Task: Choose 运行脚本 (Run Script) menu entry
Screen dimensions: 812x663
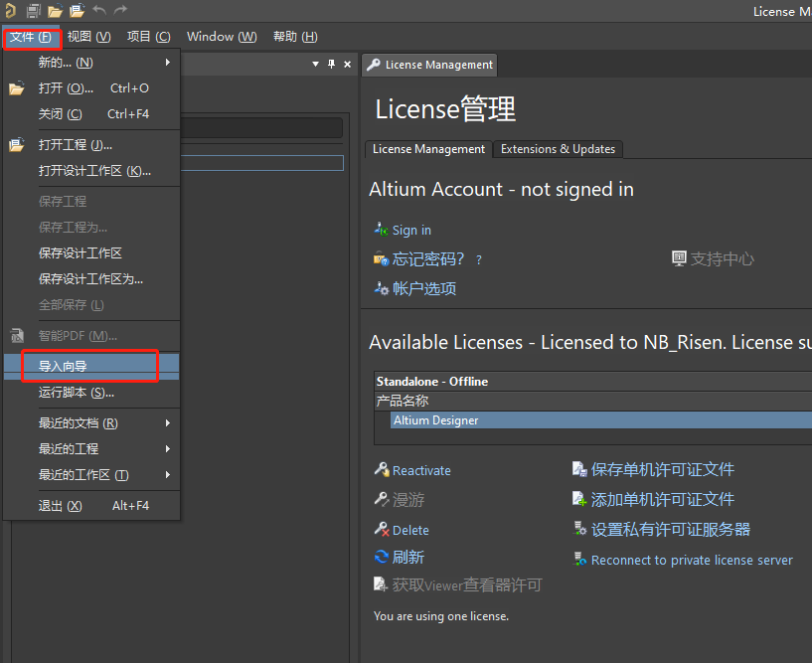Action: (x=77, y=392)
